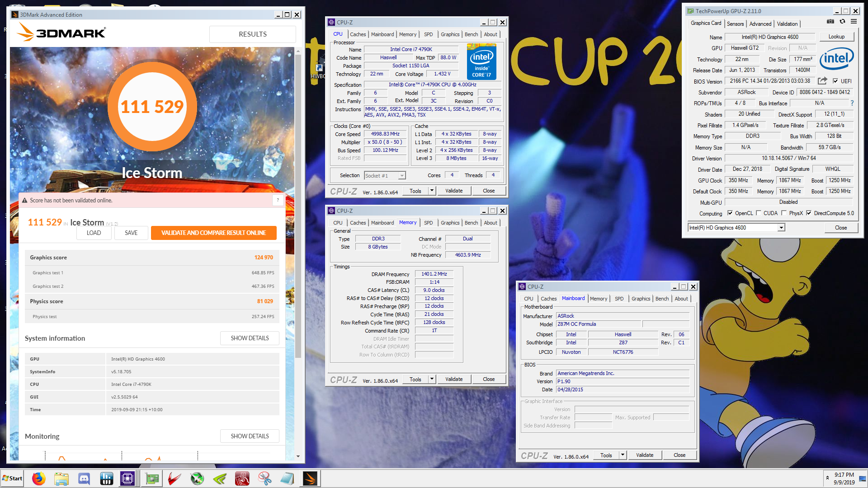Open the RESULTS tab in 3DMark
Screen dimensions: 868x488
click(x=253, y=34)
